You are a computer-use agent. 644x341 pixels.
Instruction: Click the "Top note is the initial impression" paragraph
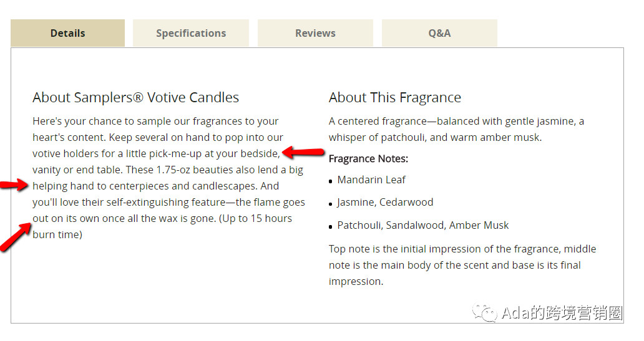(x=462, y=265)
